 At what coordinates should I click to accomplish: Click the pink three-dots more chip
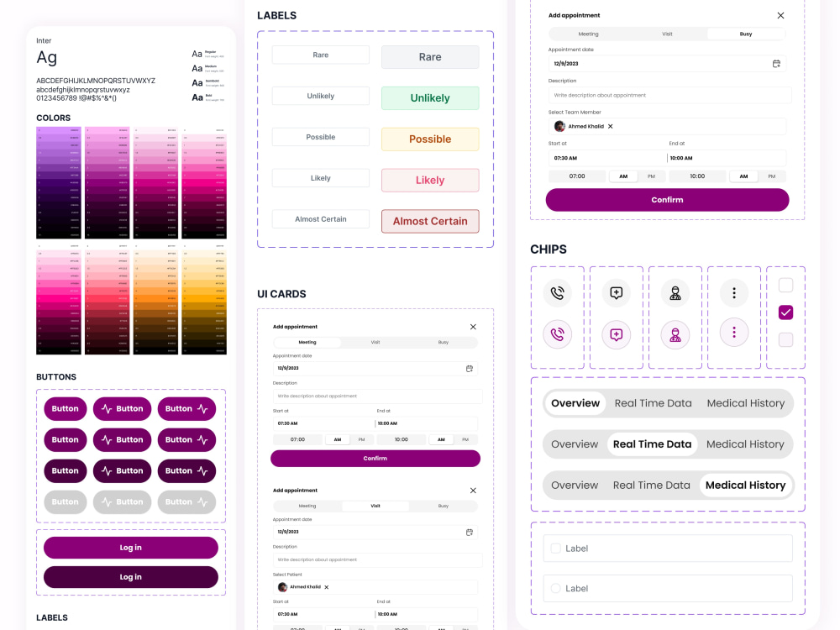(x=734, y=332)
